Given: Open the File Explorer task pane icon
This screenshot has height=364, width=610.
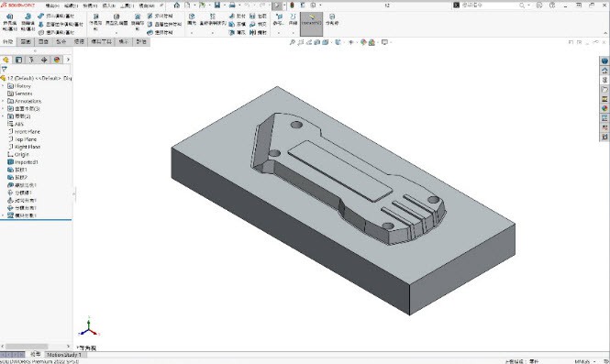Looking at the screenshot, I should pyautogui.click(x=604, y=90).
